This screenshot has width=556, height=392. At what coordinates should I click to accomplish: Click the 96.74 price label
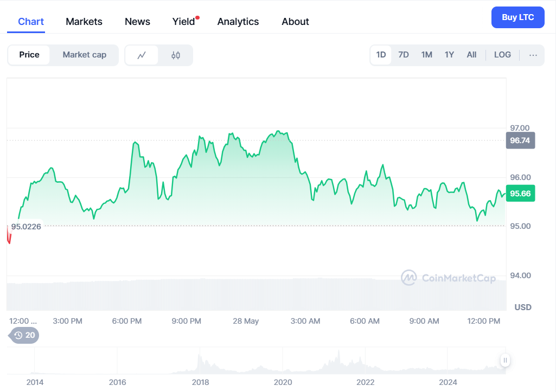(520, 140)
